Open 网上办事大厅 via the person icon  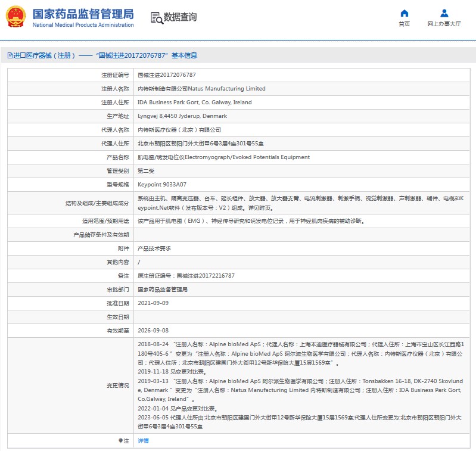(444, 13)
